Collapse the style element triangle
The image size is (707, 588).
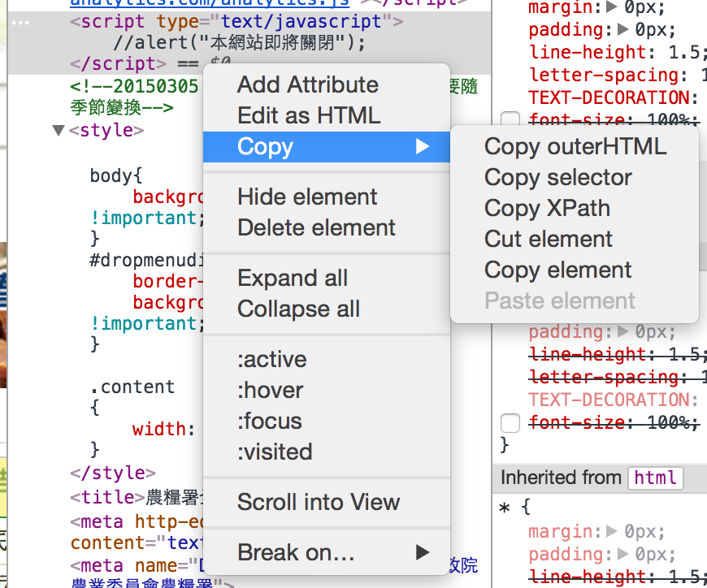coord(59,130)
